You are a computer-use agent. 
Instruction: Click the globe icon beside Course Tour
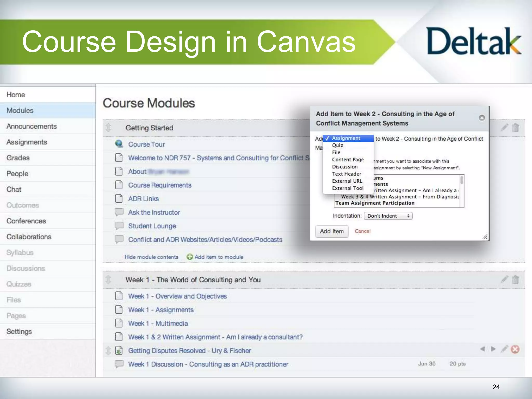point(119,144)
